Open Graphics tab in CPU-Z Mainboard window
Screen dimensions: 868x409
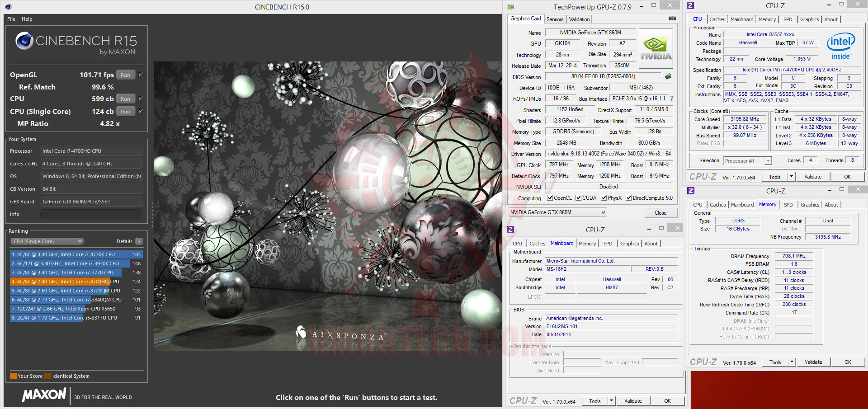629,244
